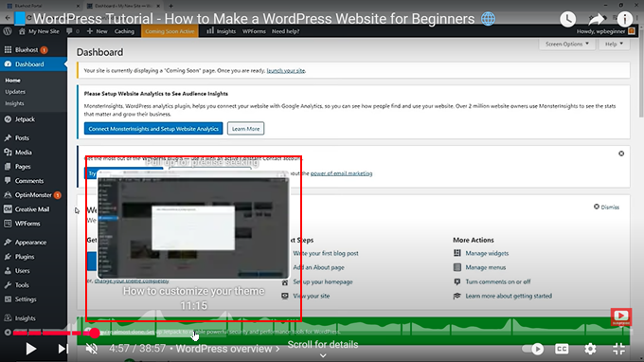Open Howdy, wpbeginner account menu

coord(605,31)
